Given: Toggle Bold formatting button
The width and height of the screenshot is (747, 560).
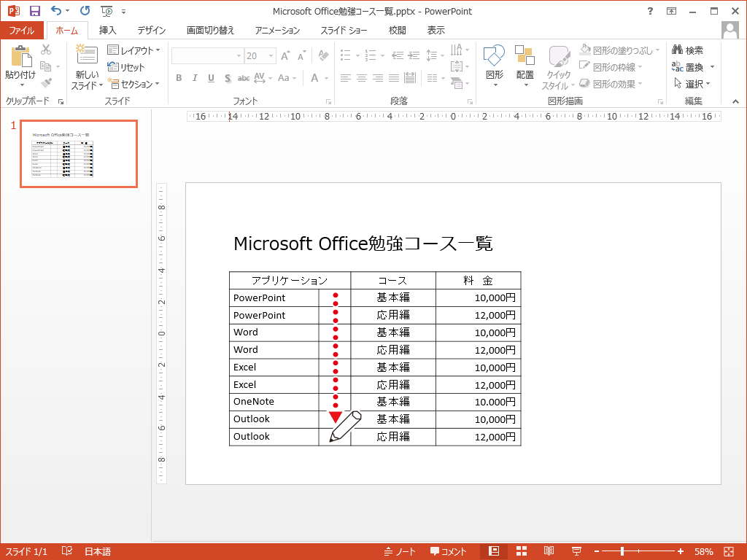Looking at the screenshot, I should coord(179,77).
